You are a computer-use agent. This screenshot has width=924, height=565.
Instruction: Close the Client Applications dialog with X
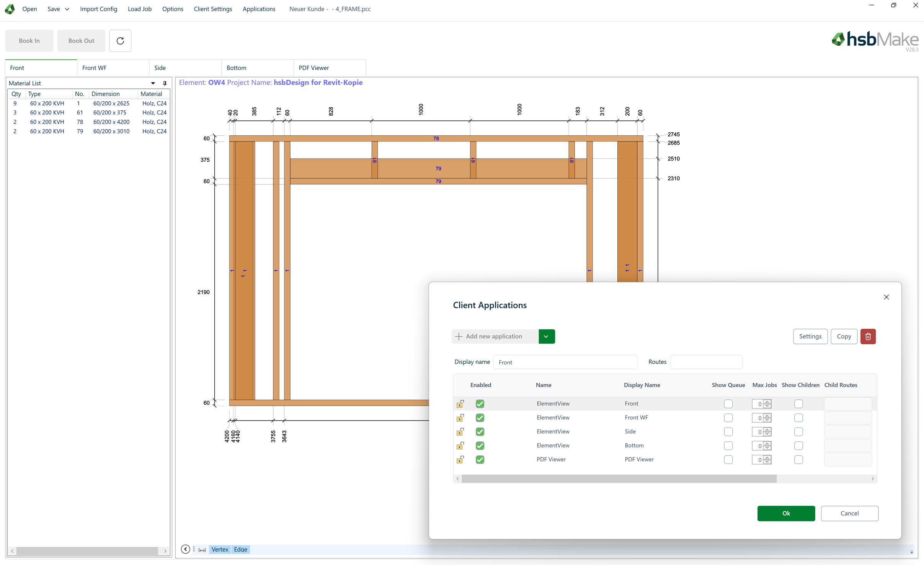click(886, 297)
